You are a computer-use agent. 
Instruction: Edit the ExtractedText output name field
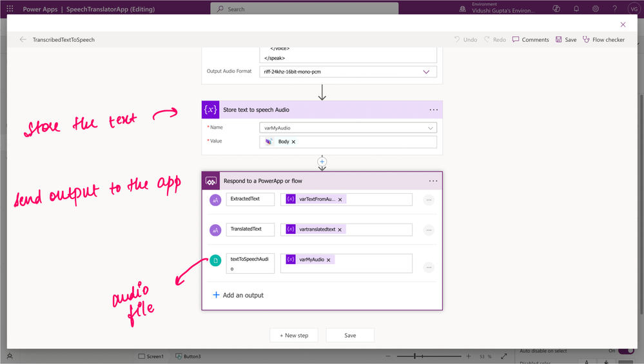250,200
